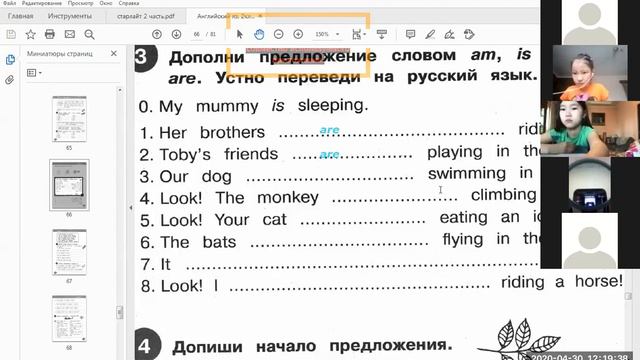640x360 pixels.
Task: Click the thumbnails panel scrollbar up arrow
Action: 120,90
